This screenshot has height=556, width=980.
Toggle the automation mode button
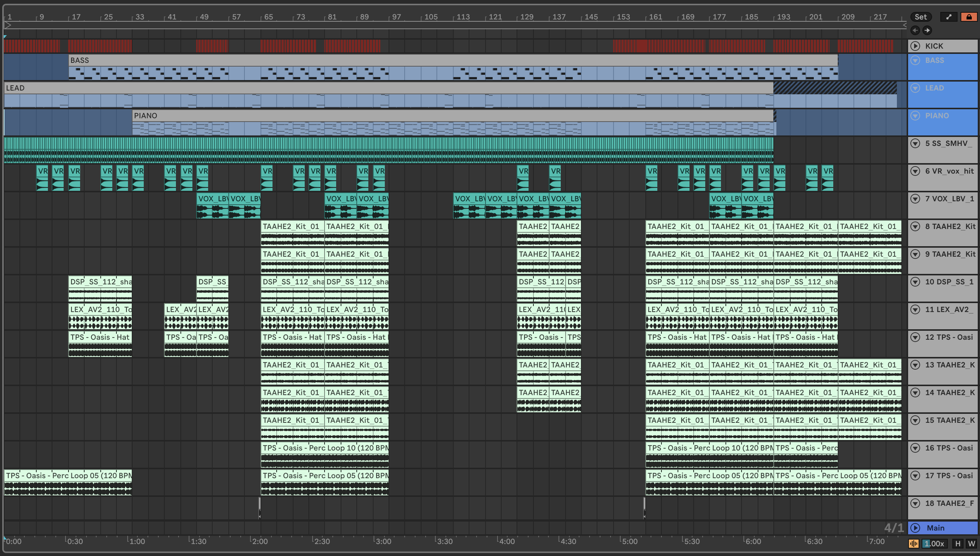tap(949, 17)
